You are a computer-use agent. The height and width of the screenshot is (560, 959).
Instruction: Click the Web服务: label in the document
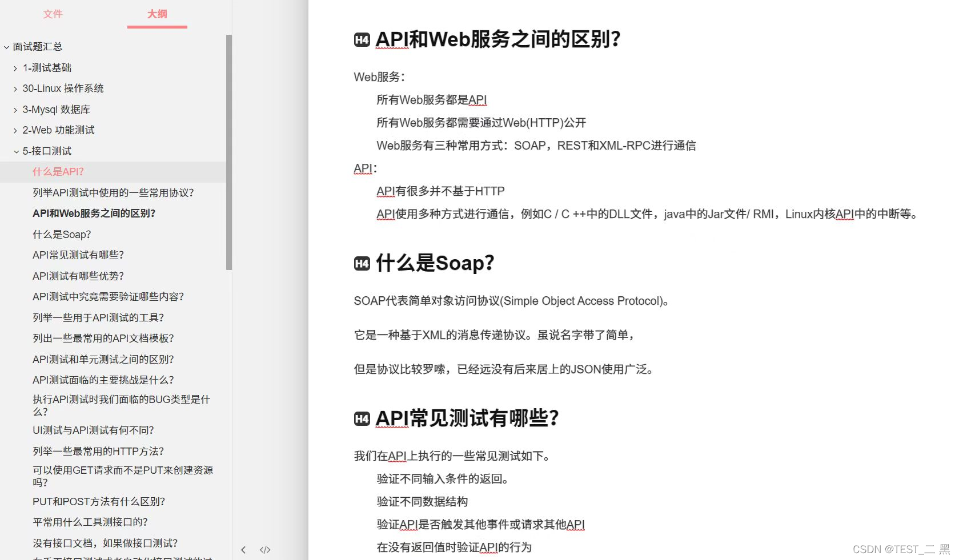379,77
